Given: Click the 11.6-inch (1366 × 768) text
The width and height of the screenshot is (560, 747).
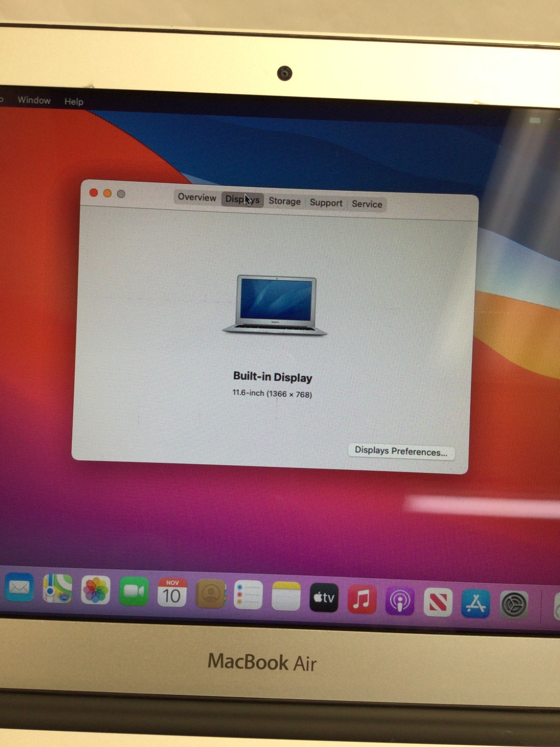Looking at the screenshot, I should (x=272, y=394).
